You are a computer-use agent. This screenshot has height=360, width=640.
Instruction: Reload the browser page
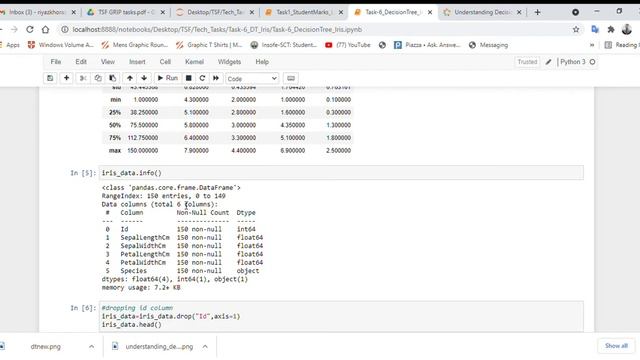point(30,29)
